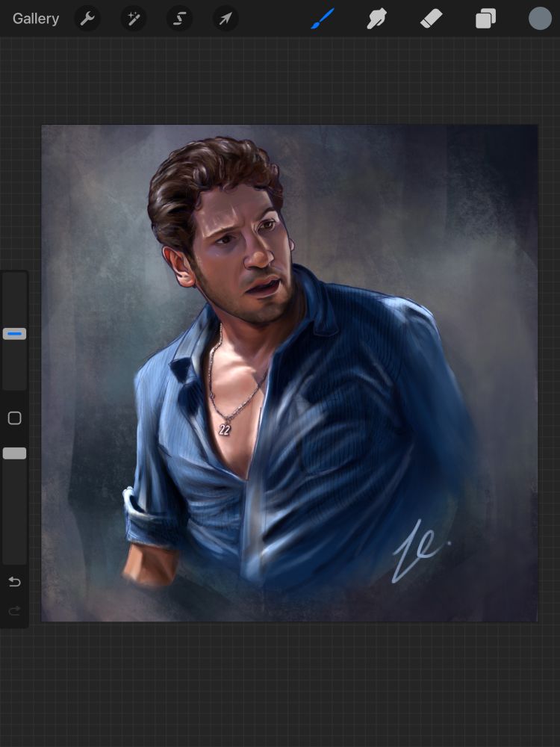The width and height of the screenshot is (560, 747).
Task: Select the Brush tool
Action: click(x=323, y=19)
